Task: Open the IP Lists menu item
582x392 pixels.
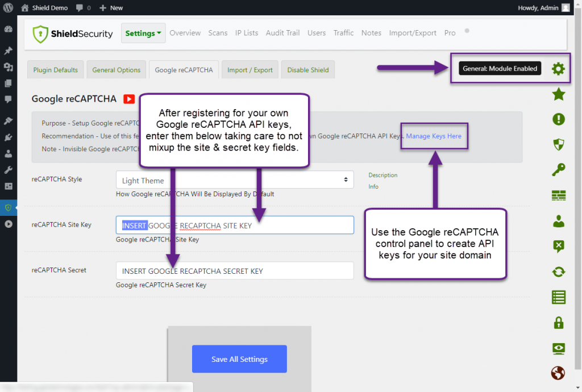Action: coord(247,32)
